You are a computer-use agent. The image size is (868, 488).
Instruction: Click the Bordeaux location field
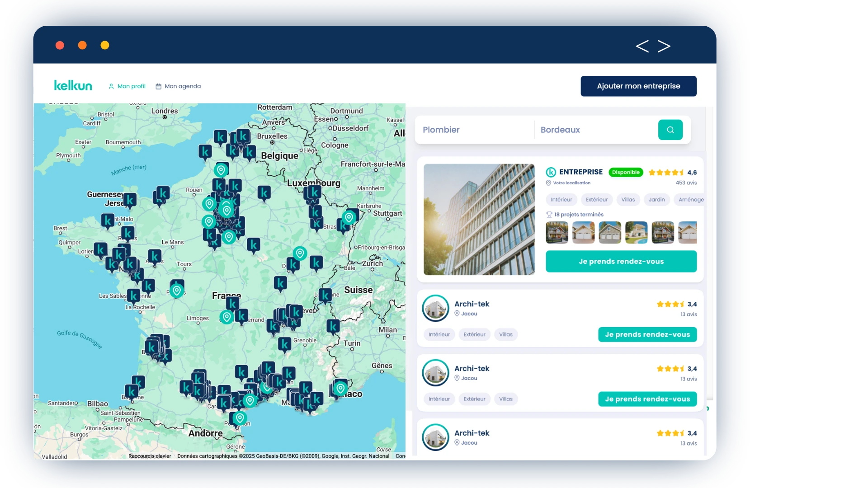pos(596,130)
